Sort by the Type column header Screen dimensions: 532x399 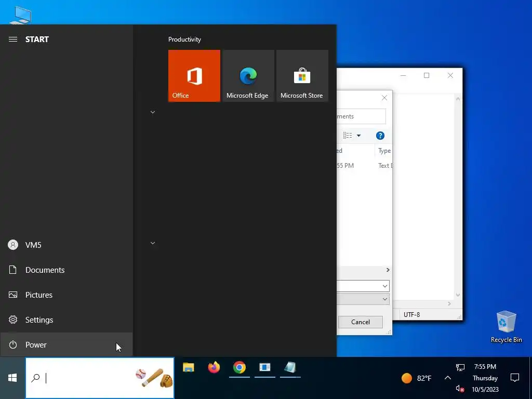pyautogui.click(x=384, y=151)
